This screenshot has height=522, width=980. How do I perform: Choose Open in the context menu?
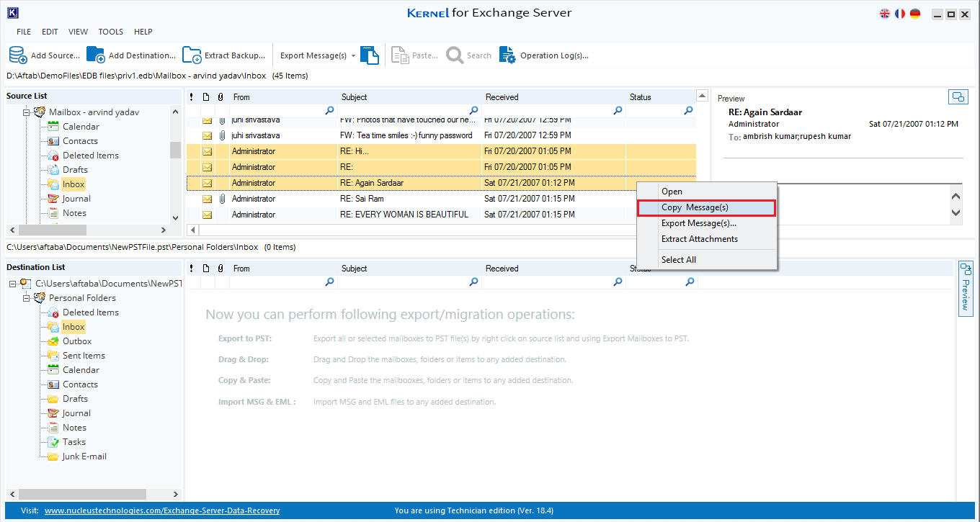click(706, 192)
